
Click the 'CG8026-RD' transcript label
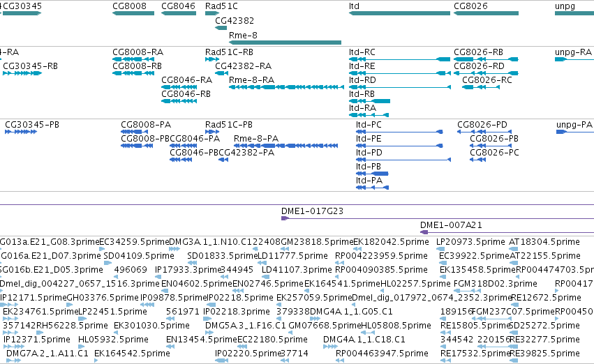pyautogui.click(x=480, y=66)
